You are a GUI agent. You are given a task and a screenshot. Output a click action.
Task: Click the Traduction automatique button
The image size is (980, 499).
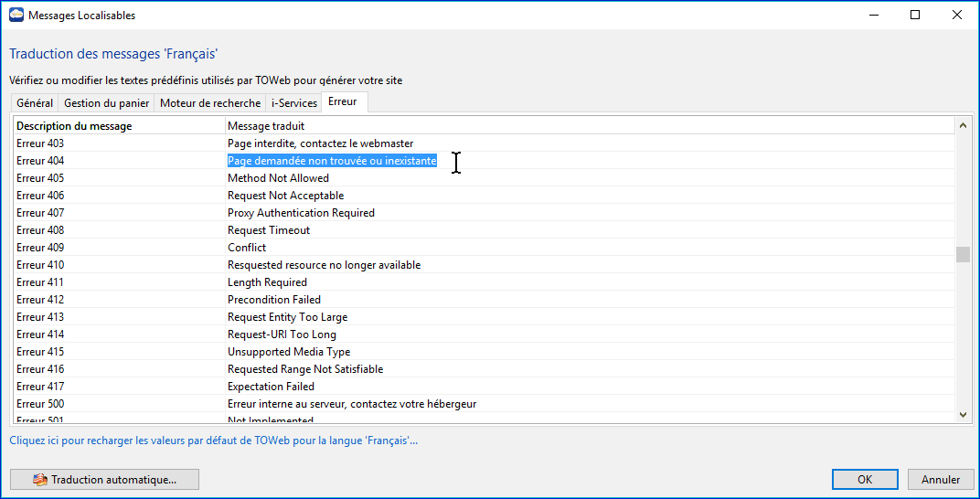click(x=104, y=479)
